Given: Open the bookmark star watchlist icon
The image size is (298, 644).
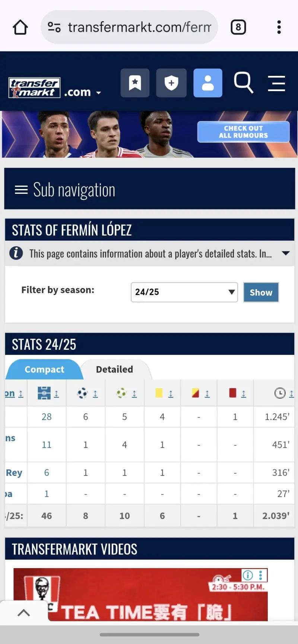Looking at the screenshot, I should pyautogui.click(x=135, y=83).
